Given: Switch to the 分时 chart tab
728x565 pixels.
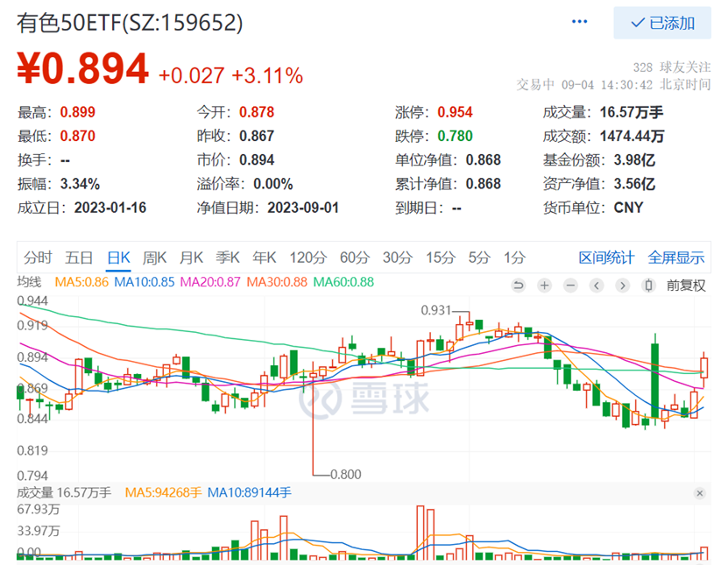Looking at the screenshot, I should point(38,258).
